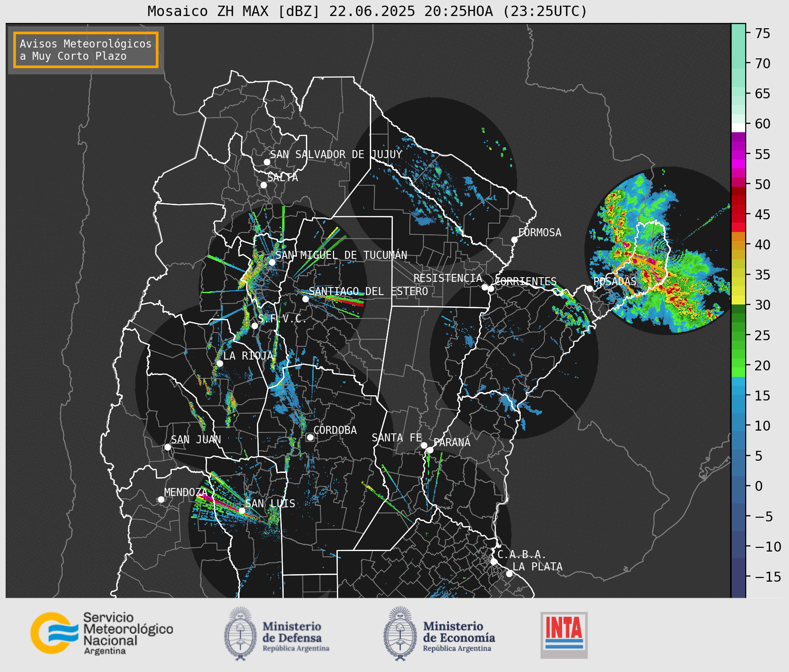Viewport: 789px width, 672px height.
Task: Click the SANTIAGO DEL ESTERO label
Action: [x=368, y=291]
